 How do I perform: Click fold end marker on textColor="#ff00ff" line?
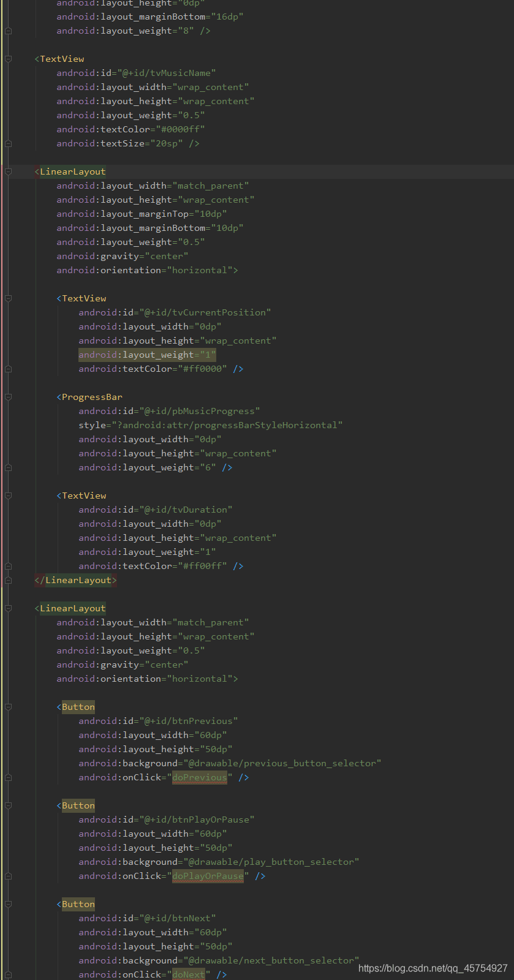tap(8, 566)
